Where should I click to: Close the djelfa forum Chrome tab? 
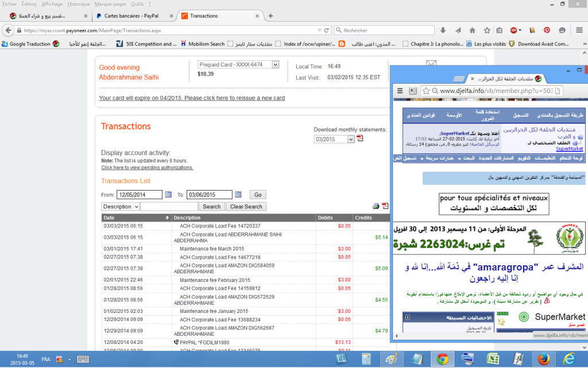click(x=473, y=79)
